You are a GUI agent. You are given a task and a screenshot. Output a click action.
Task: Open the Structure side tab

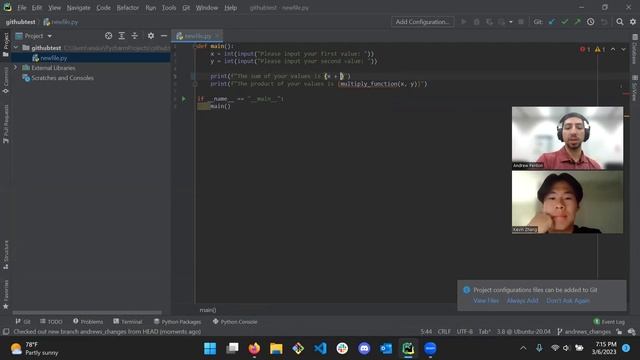point(6,255)
